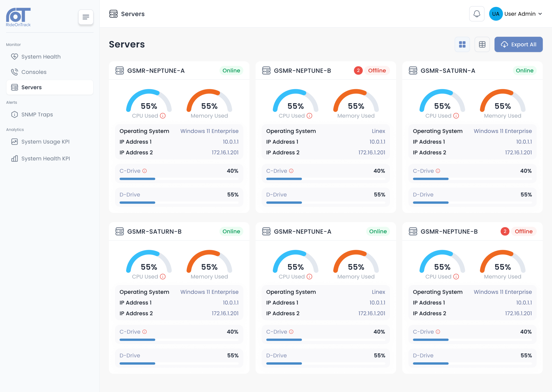The width and height of the screenshot is (552, 392).
Task: Click the Memory Used label in GSMR-SATURN-A
Action: coord(502,116)
